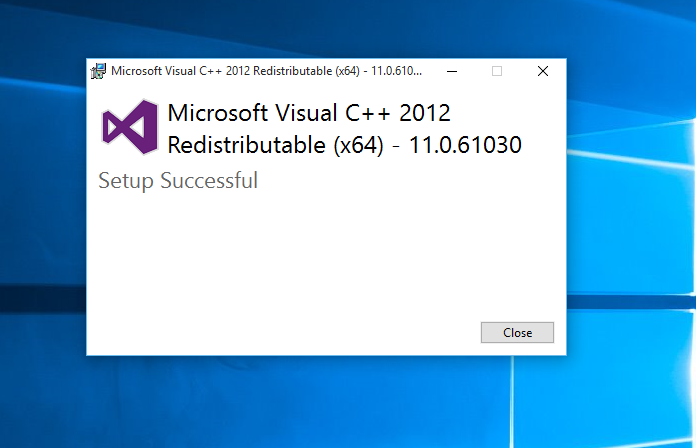Click the purple Visual Studio logo

(x=130, y=127)
